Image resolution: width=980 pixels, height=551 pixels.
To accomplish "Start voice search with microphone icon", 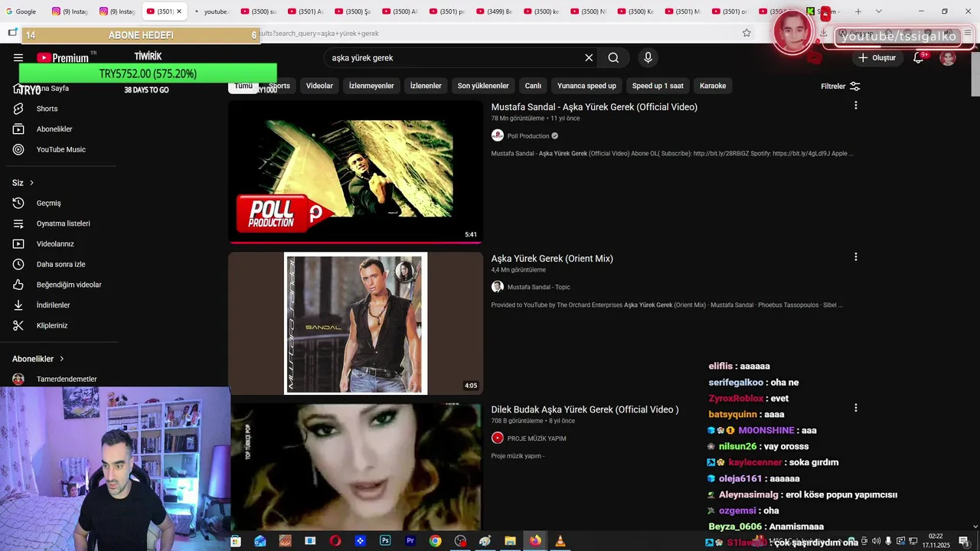I will tap(648, 57).
